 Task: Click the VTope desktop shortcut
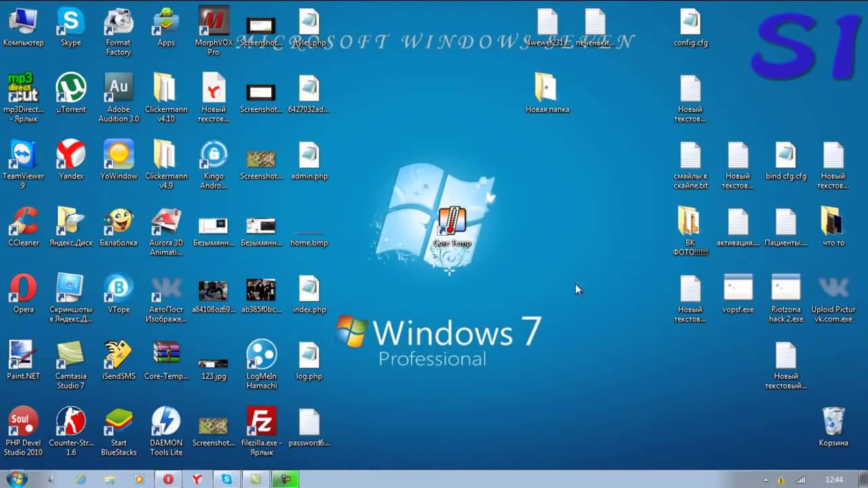point(119,293)
